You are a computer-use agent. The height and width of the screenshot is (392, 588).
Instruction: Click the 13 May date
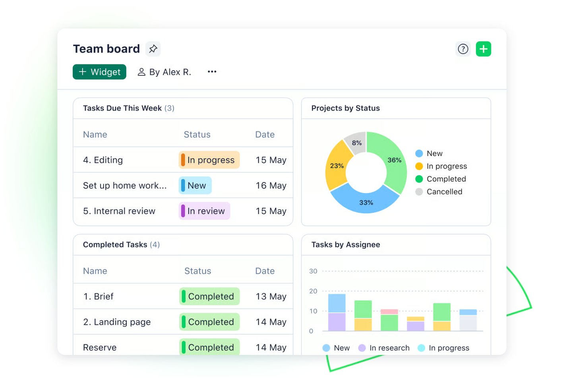point(271,296)
